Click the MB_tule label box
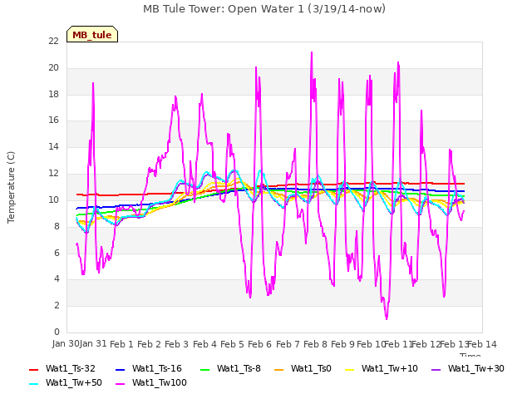Viewport: 532px width, 399px height. pos(92,34)
